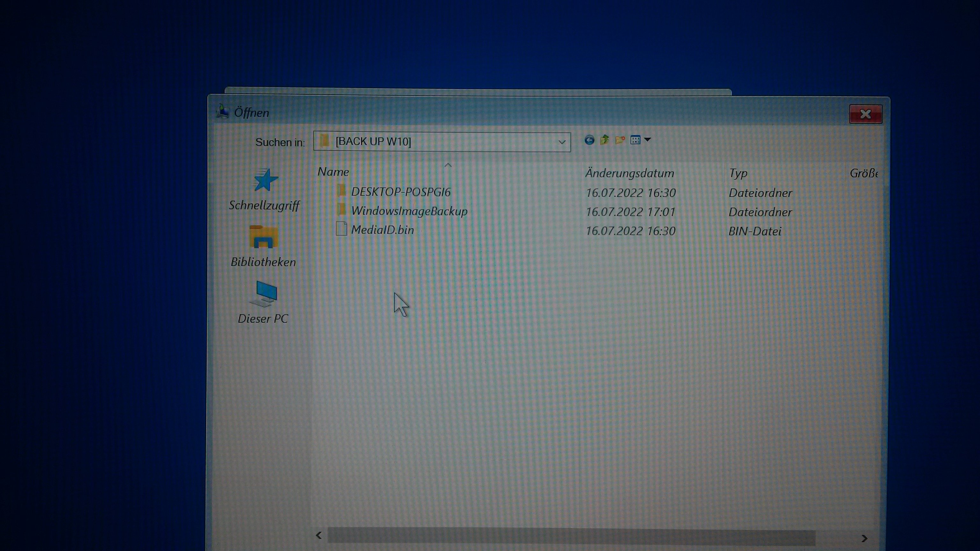Screen dimensions: 980x551
Task: Open Bibliotheken in the sidebar
Action: click(x=263, y=246)
